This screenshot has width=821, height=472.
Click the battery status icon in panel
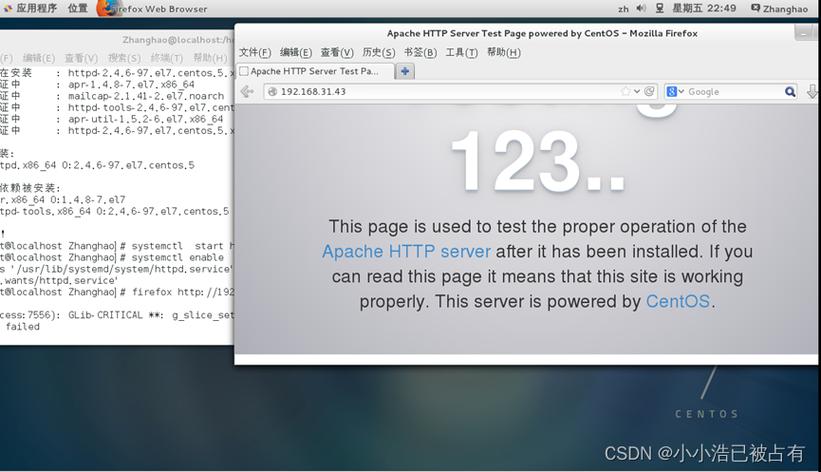661,9
